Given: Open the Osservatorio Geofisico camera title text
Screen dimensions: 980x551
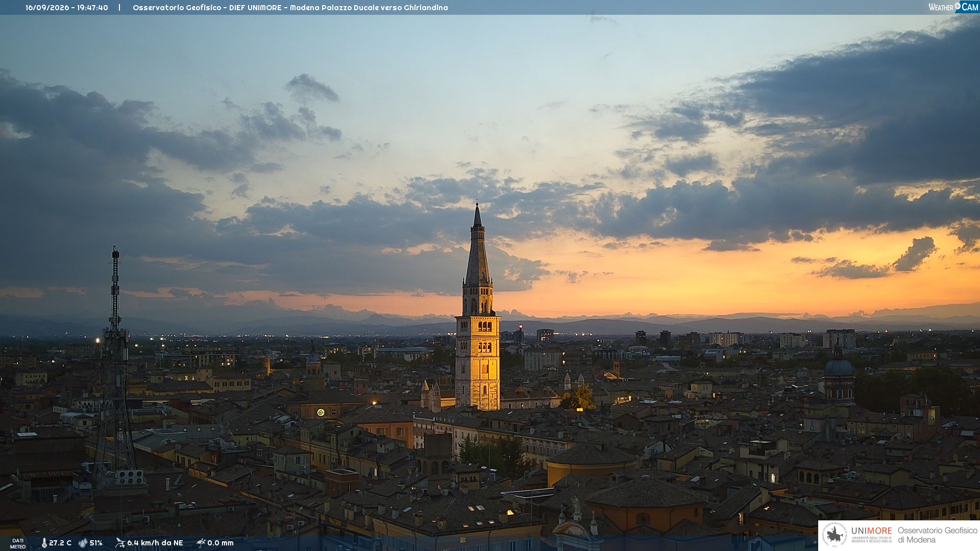Looking at the screenshot, I should point(290,8).
